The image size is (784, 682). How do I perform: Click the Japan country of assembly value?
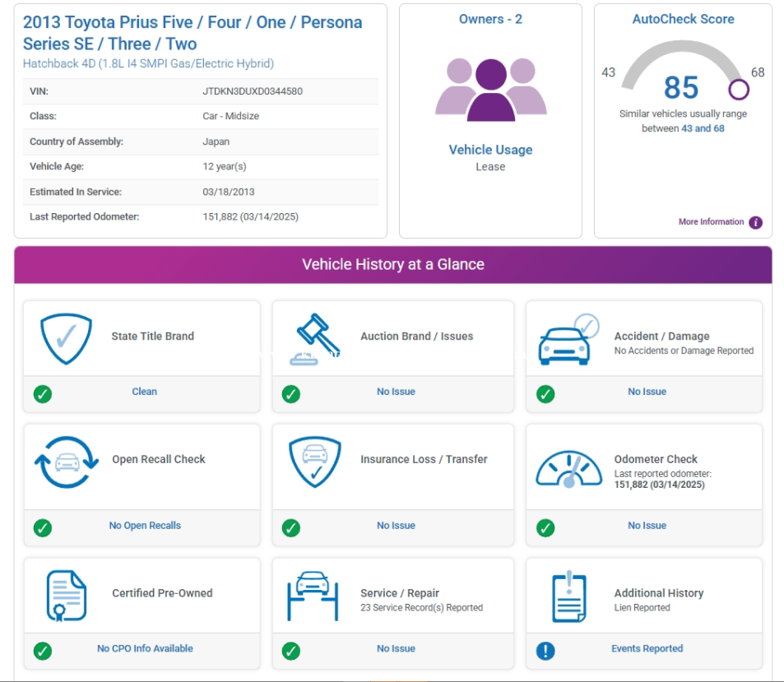[216, 142]
